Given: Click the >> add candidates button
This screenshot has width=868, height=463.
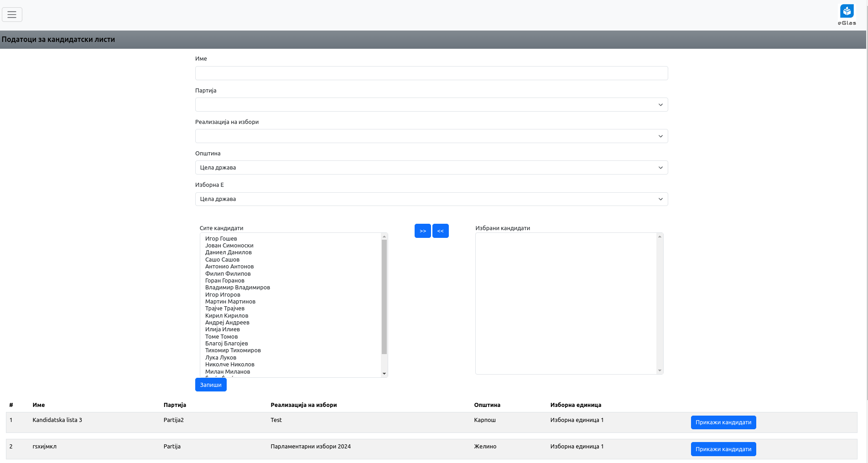Looking at the screenshot, I should tap(422, 231).
